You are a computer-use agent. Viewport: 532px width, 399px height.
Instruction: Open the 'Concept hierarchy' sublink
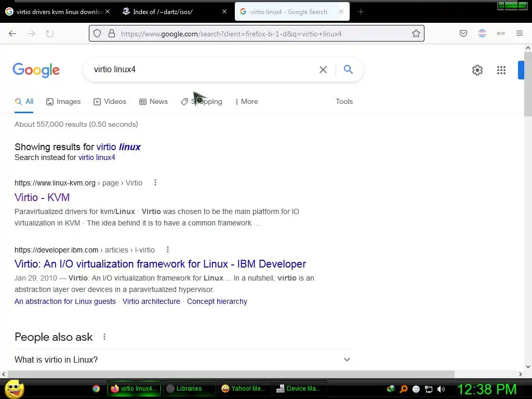(217, 301)
